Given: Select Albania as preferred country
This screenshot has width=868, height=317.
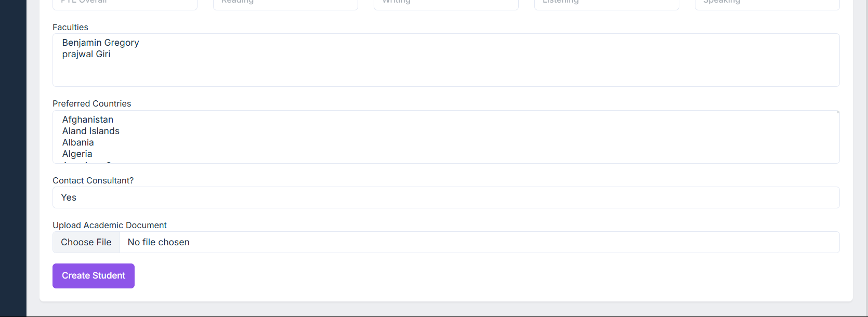Looking at the screenshot, I should (x=78, y=142).
